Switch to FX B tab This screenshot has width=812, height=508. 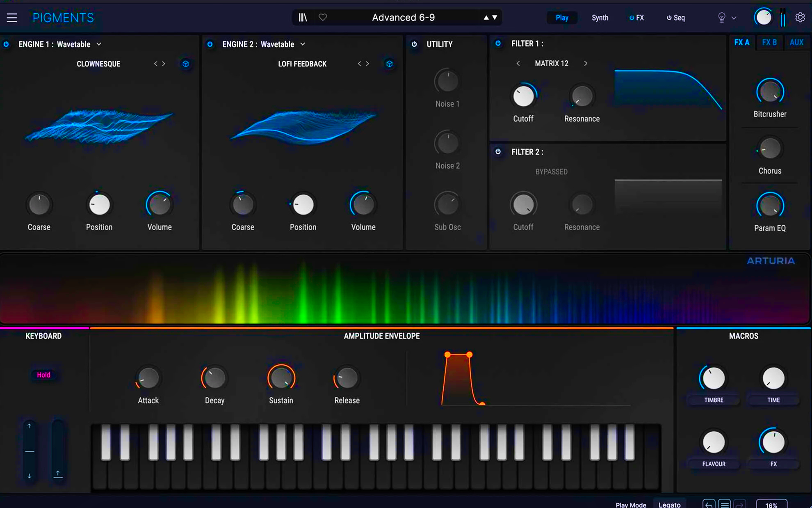click(769, 42)
